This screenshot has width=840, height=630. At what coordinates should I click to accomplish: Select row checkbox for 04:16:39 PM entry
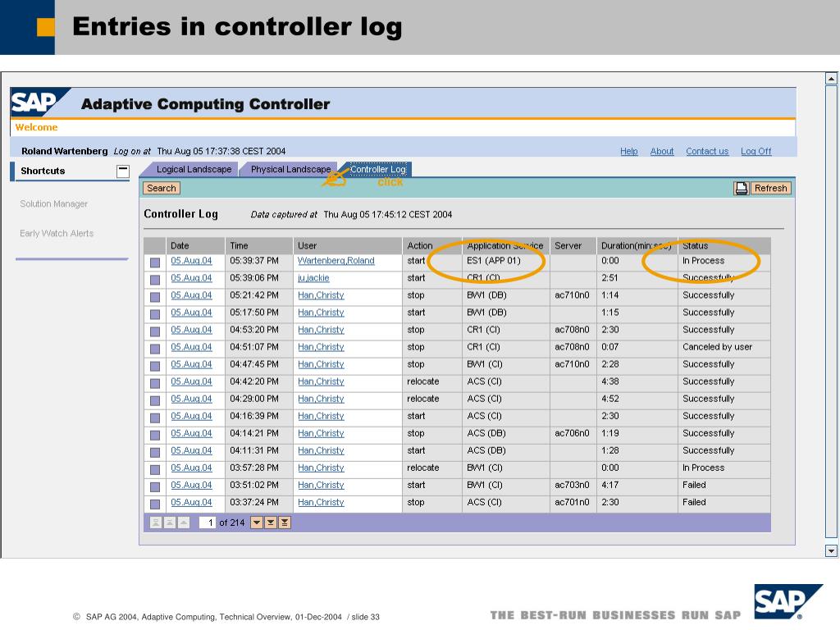coord(155,418)
